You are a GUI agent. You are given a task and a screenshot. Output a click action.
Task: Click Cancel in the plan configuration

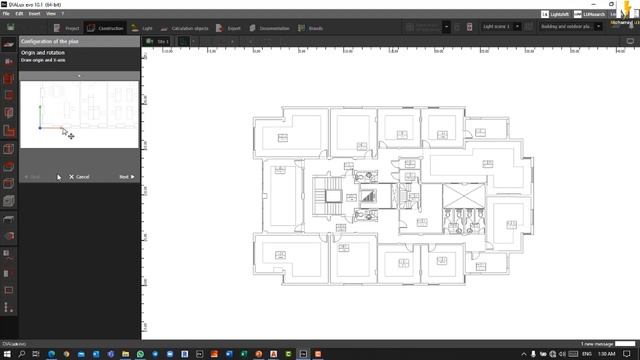79,177
